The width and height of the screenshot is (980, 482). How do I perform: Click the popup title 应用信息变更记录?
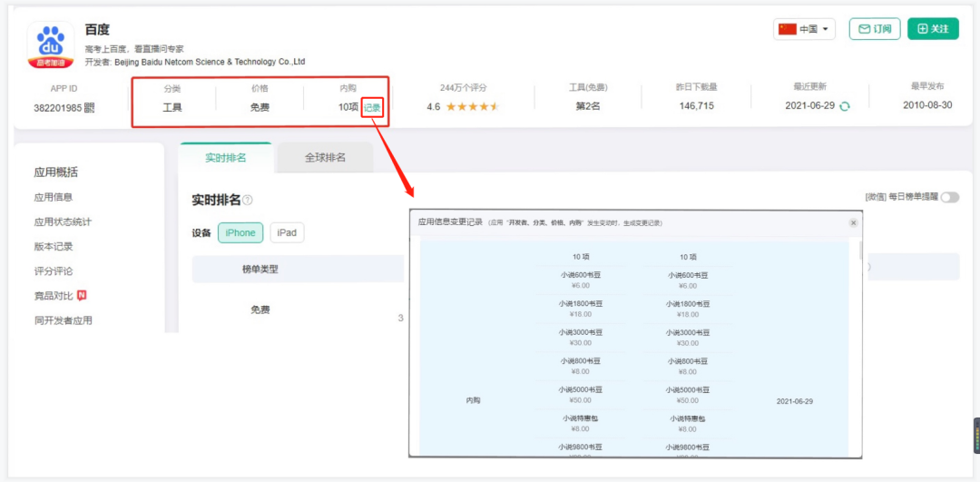[x=450, y=222]
